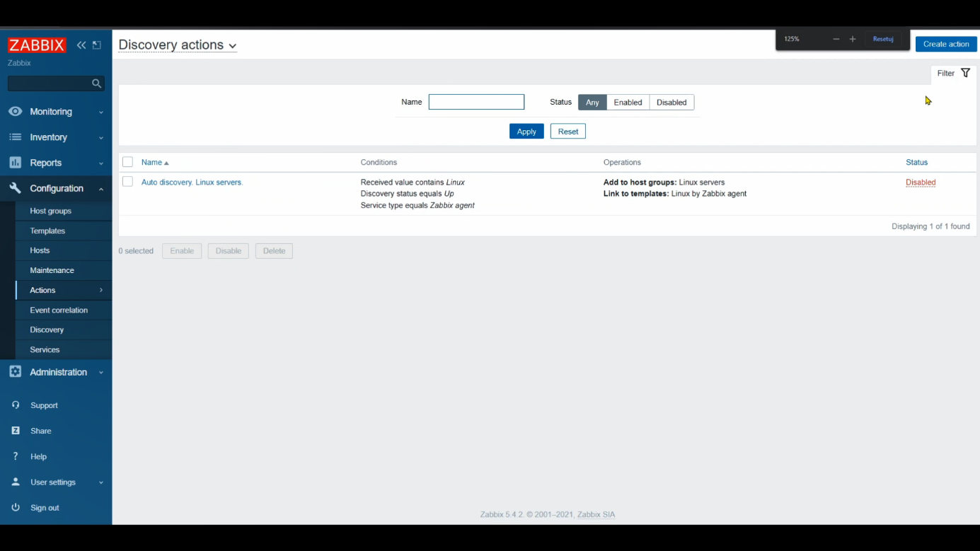Expand Reports menu chevron
This screenshot has width=980, height=551.
[100, 163]
